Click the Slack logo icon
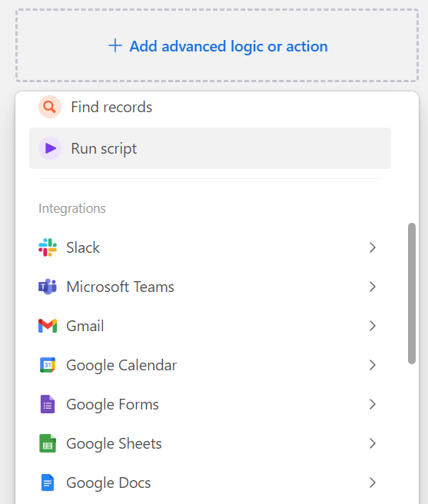Viewport: 428px width, 504px height. pos(48,247)
